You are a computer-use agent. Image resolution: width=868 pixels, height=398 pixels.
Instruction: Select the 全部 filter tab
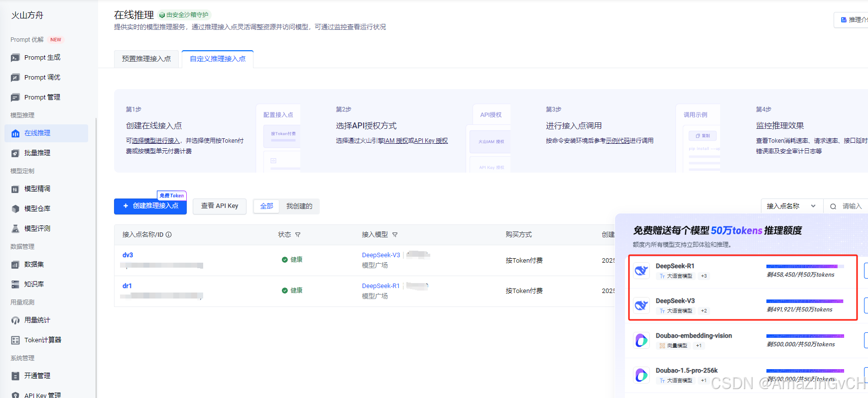(x=266, y=206)
